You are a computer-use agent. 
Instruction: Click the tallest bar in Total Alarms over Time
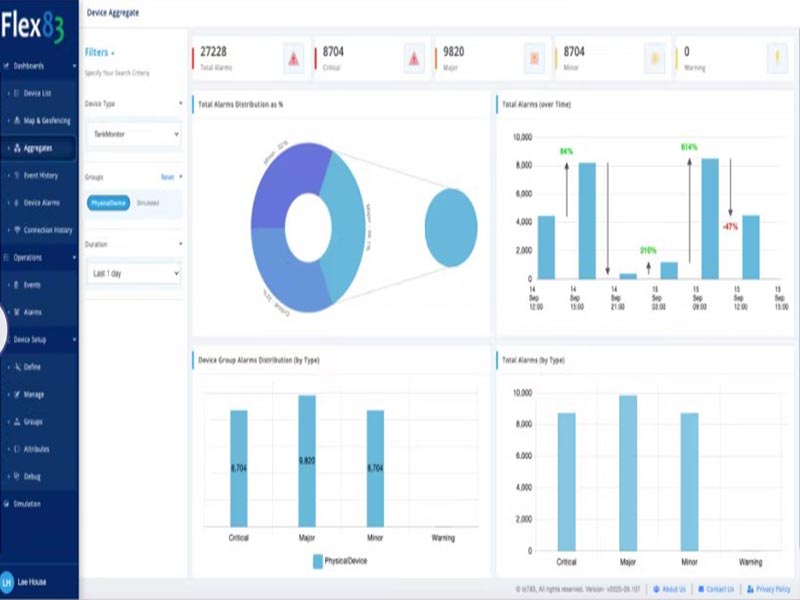click(709, 218)
